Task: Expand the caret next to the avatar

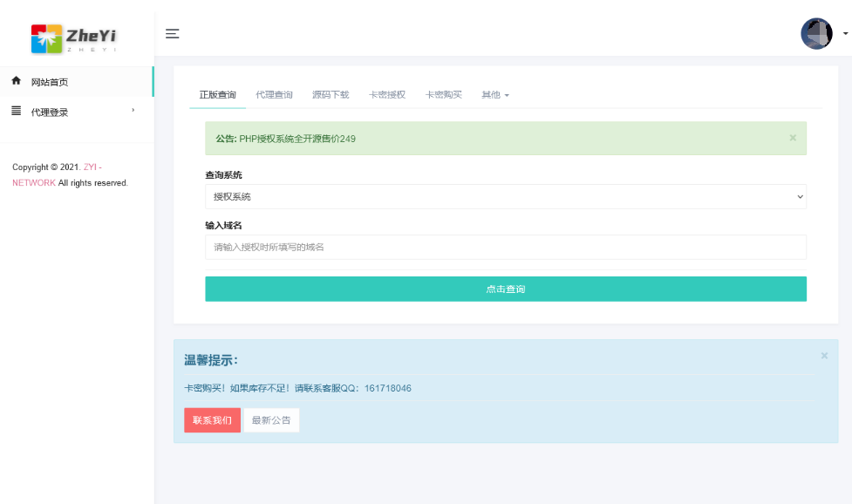Action: point(845,33)
